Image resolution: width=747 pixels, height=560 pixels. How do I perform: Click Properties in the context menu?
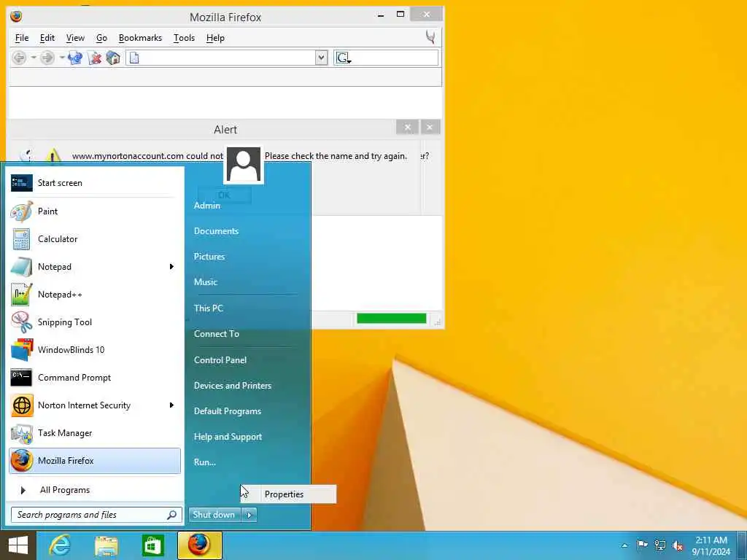click(289, 494)
